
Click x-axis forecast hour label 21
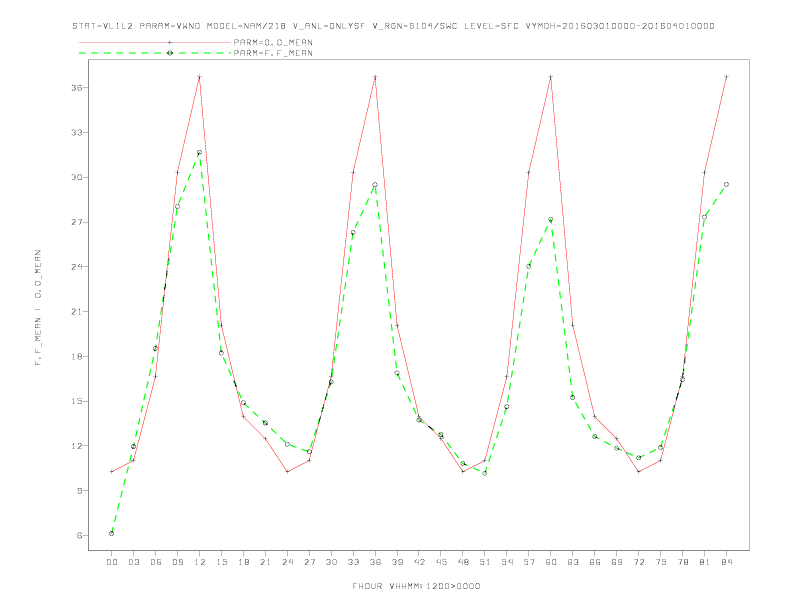click(265, 562)
